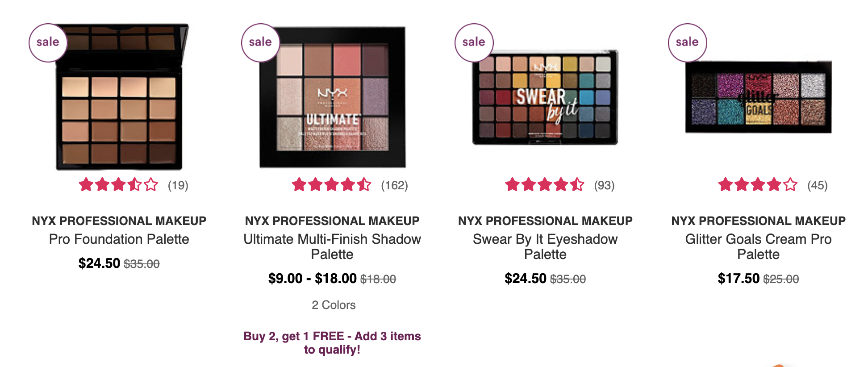Click Buy 2, get 1 FREE offer
This screenshot has height=367, width=868.
point(332,343)
